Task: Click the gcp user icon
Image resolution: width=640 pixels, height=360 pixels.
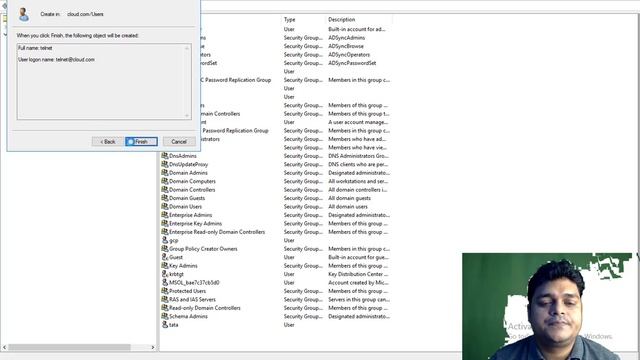Action: [165, 240]
